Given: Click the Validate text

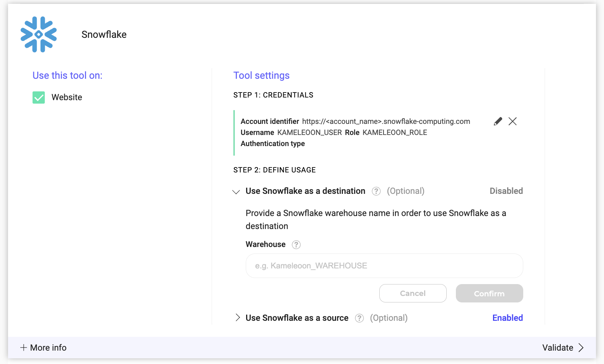Looking at the screenshot, I should coord(557,348).
